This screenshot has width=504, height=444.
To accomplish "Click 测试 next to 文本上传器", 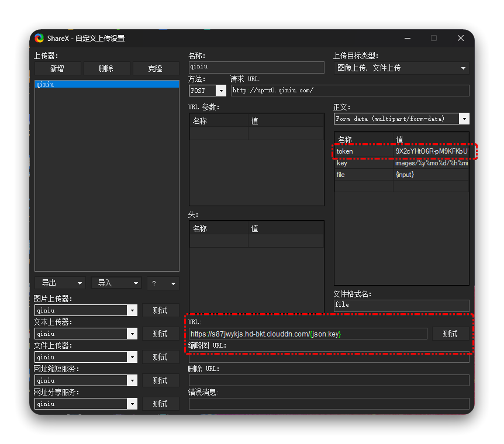I will 160,334.
